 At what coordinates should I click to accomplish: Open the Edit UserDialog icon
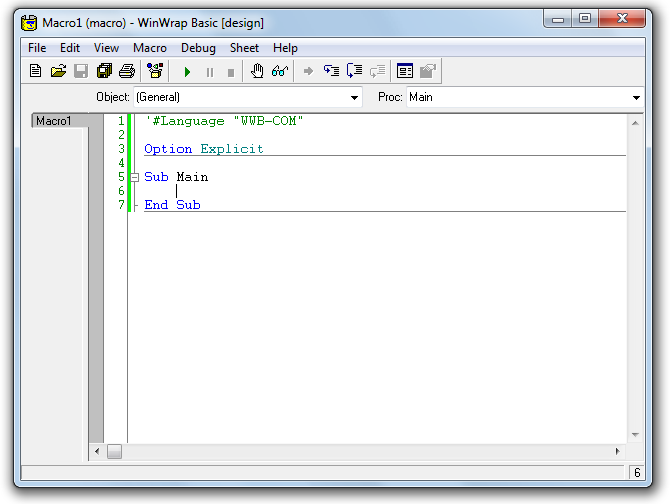[405, 71]
